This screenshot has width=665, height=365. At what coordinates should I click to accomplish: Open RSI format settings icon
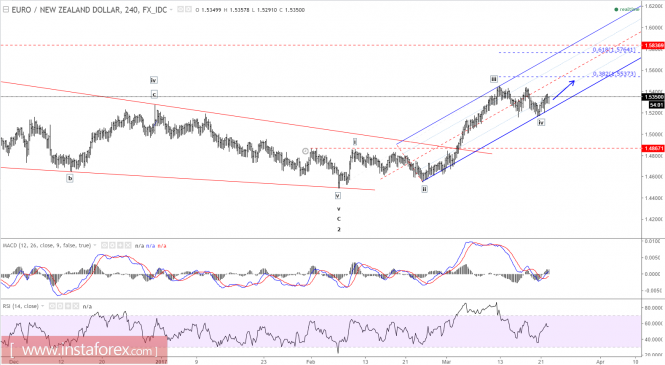coord(60,306)
